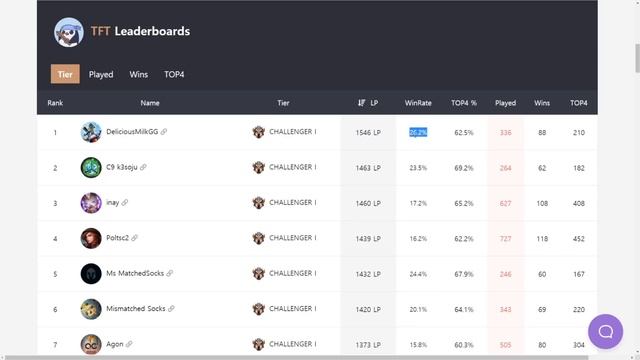This screenshot has width=640, height=360.
Task: Click Poltsc2's avatar image
Action: pos(91,238)
